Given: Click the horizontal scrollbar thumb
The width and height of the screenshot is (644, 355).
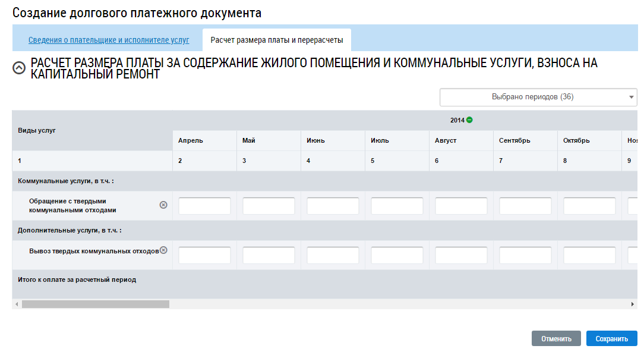Looking at the screenshot, I should pyautogui.click(x=95, y=304).
